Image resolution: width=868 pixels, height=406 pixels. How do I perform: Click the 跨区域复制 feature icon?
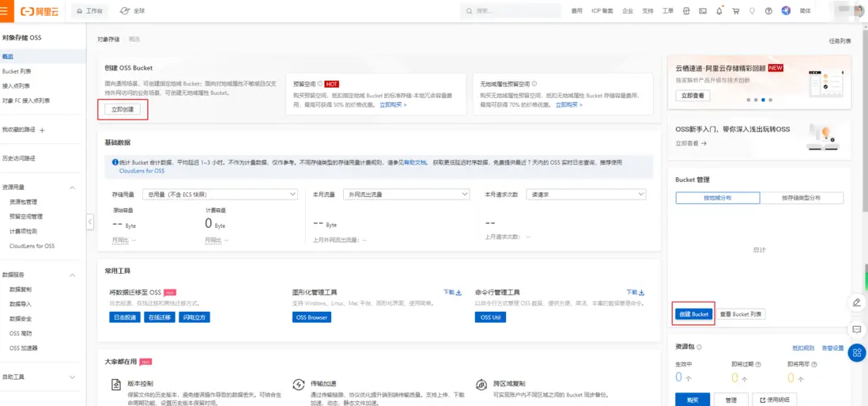point(481,385)
